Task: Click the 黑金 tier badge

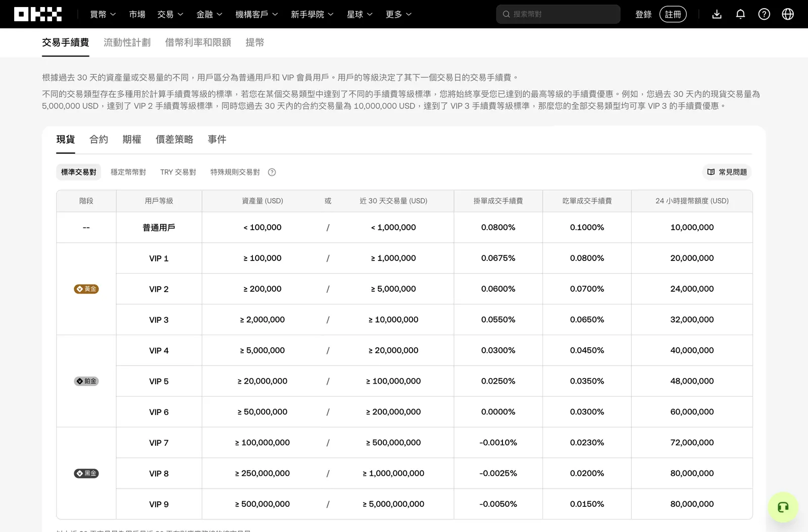Action: 86,473
